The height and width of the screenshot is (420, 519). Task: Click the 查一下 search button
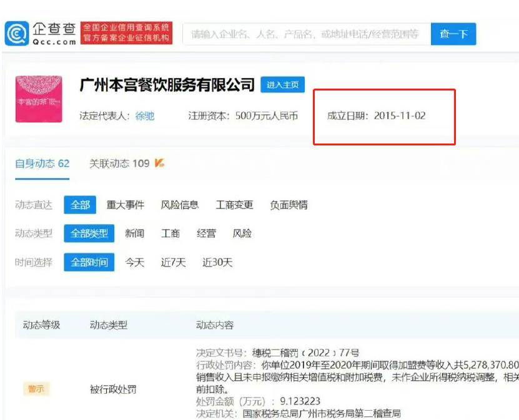(453, 34)
